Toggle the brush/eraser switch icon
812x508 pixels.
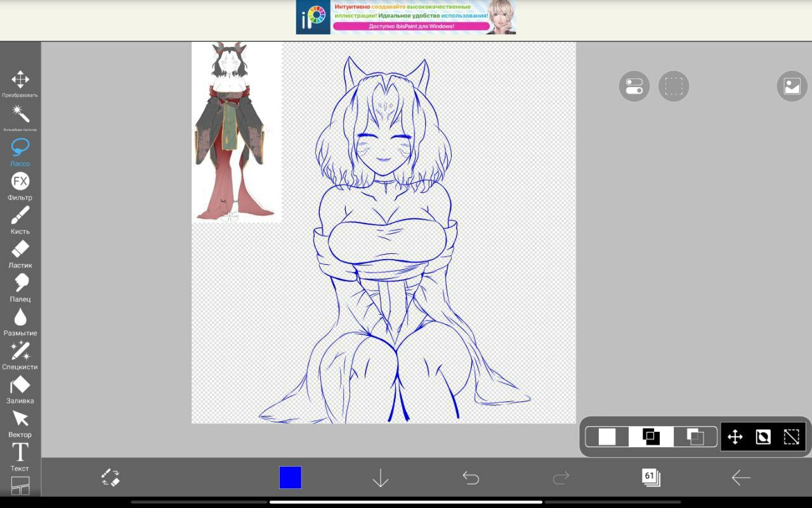(x=111, y=478)
